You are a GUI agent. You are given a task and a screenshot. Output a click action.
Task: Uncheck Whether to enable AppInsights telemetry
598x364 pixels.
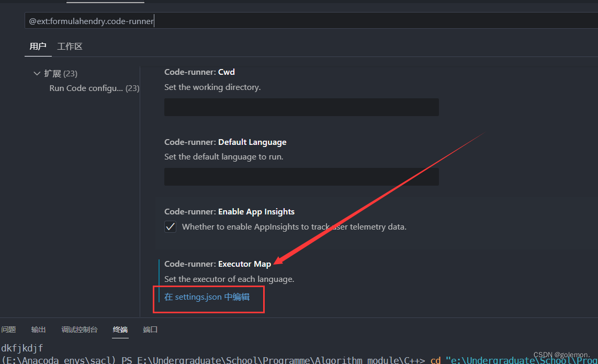tap(170, 226)
